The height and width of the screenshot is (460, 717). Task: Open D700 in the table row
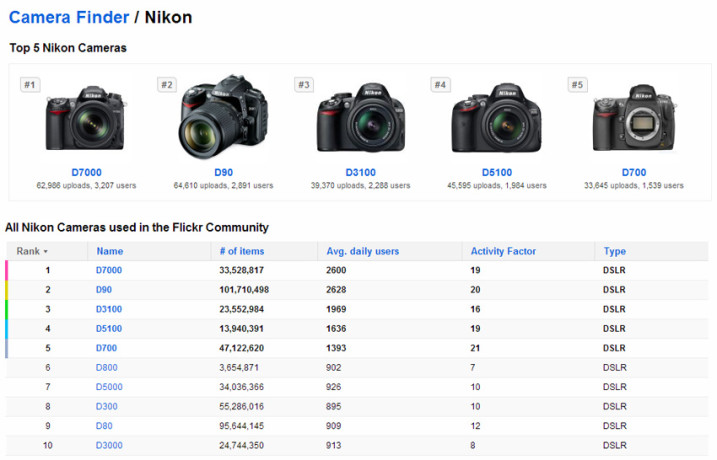coord(106,348)
